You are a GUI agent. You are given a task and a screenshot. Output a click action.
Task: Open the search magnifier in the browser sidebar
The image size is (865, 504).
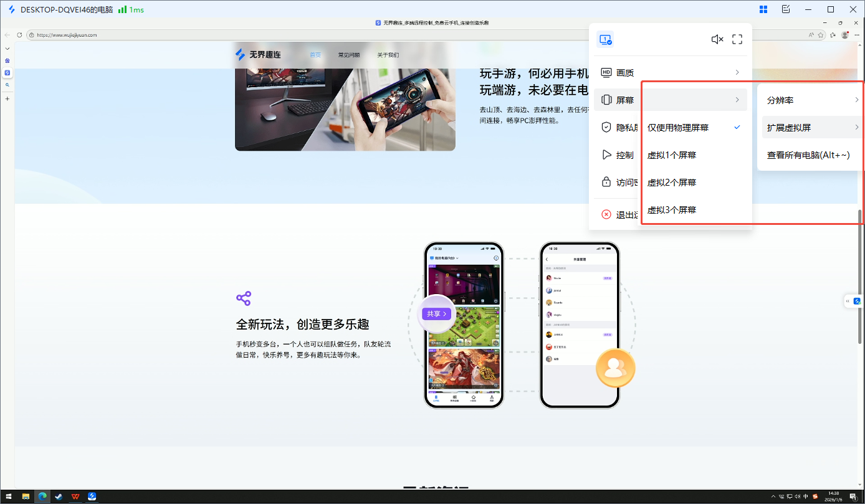7,83
